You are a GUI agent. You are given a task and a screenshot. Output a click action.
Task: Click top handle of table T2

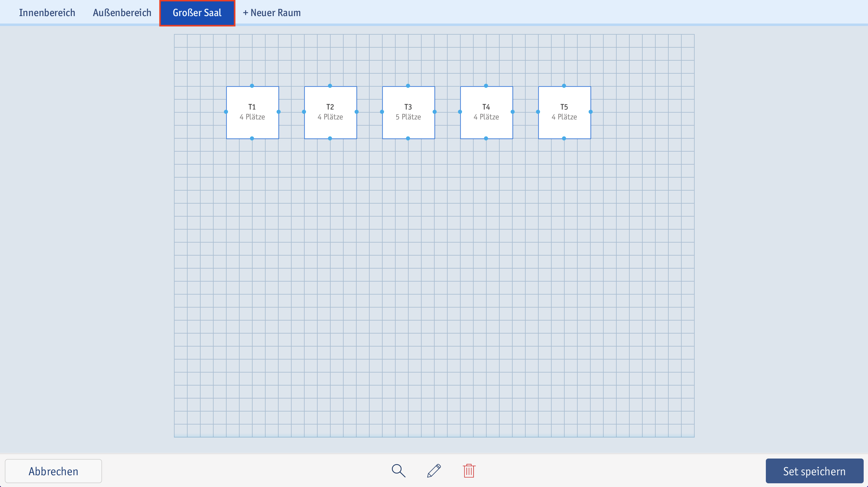[330, 86]
